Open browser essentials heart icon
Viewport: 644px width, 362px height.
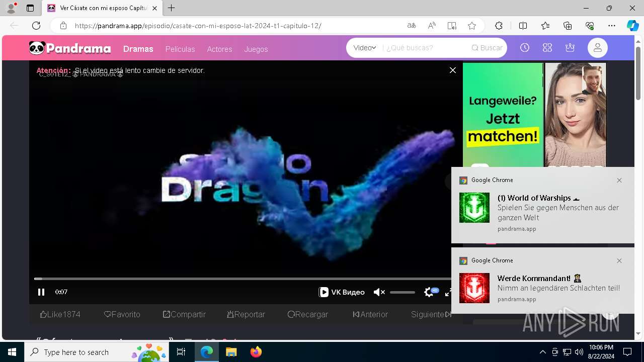click(x=590, y=26)
